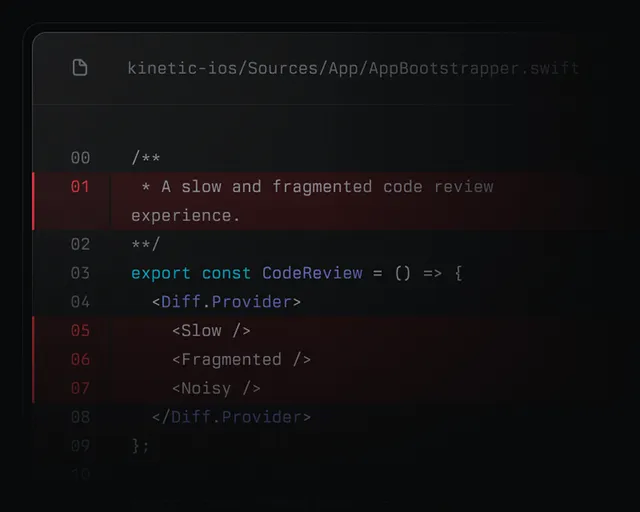Click line number 02
The height and width of the screenshot is (512, 640).
tap(80, 244)
